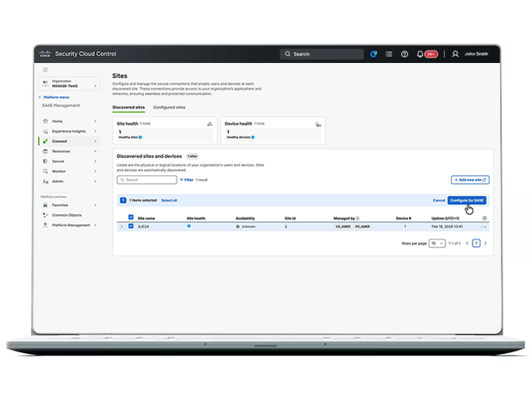This screenshot has width=532, height=399.
Task: Open the John Smith user profile icon
Action: click(455, 54)
